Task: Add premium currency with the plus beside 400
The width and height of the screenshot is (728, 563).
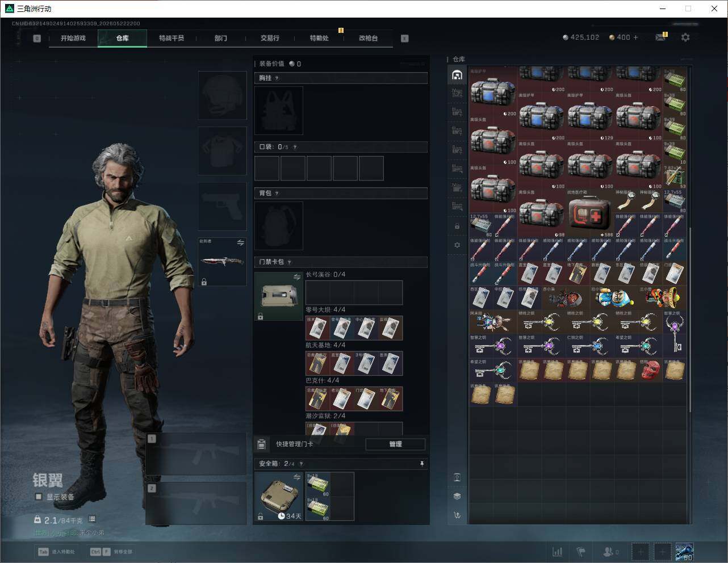Action: [635, 37]
